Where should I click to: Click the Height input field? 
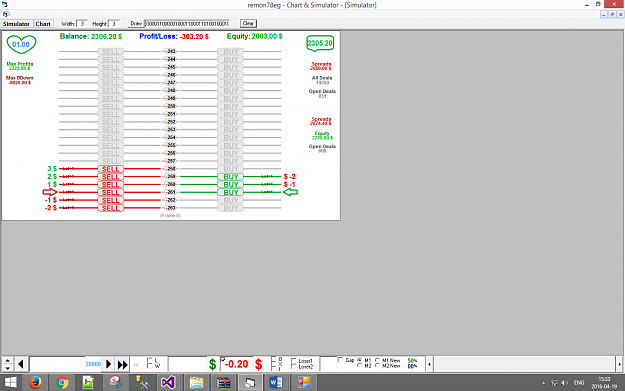click(114, 24)
